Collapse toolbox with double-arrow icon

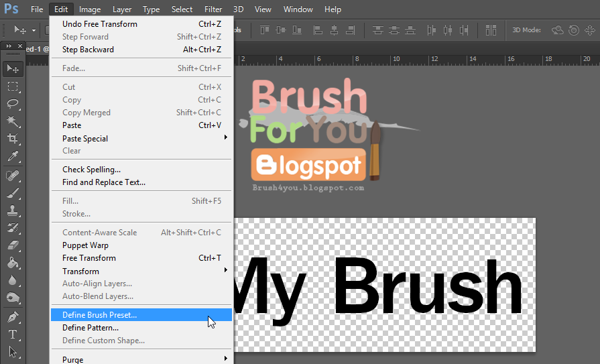click(x=9, y=46)
